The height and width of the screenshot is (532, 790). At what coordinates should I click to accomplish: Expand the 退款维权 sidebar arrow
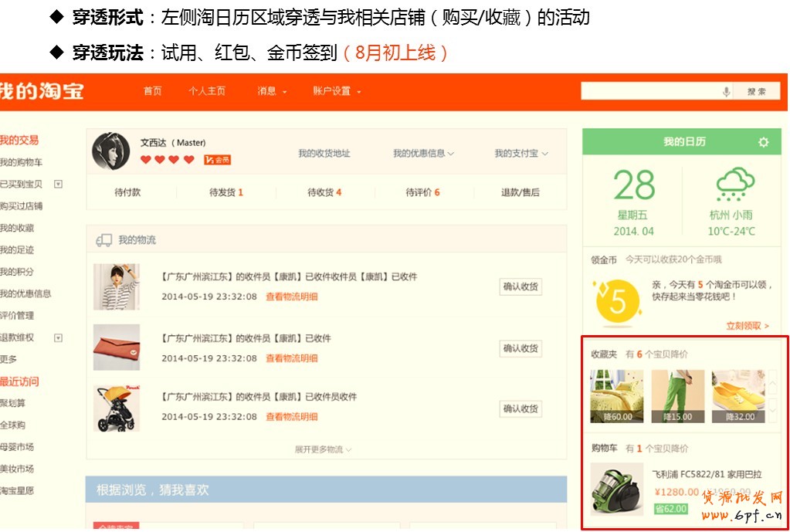58,338
